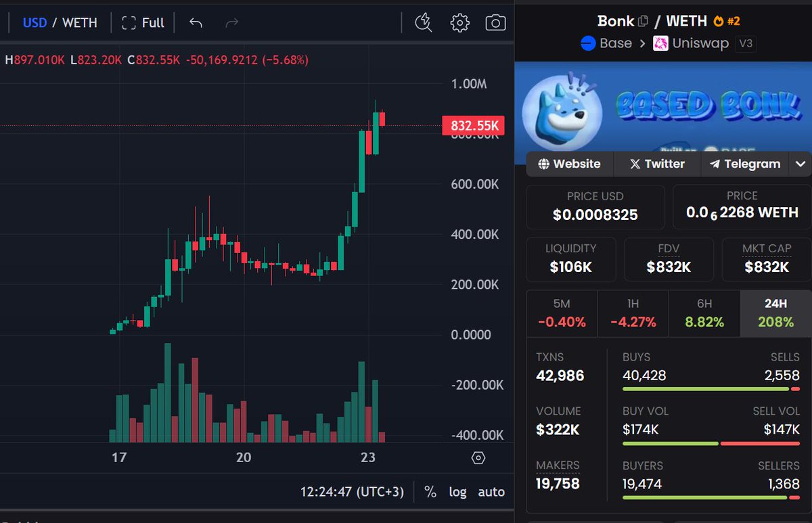This screenshot has height=523, width=812.
Task: Click the 1.00M price axis label
Action: click(x=469, y=85)
